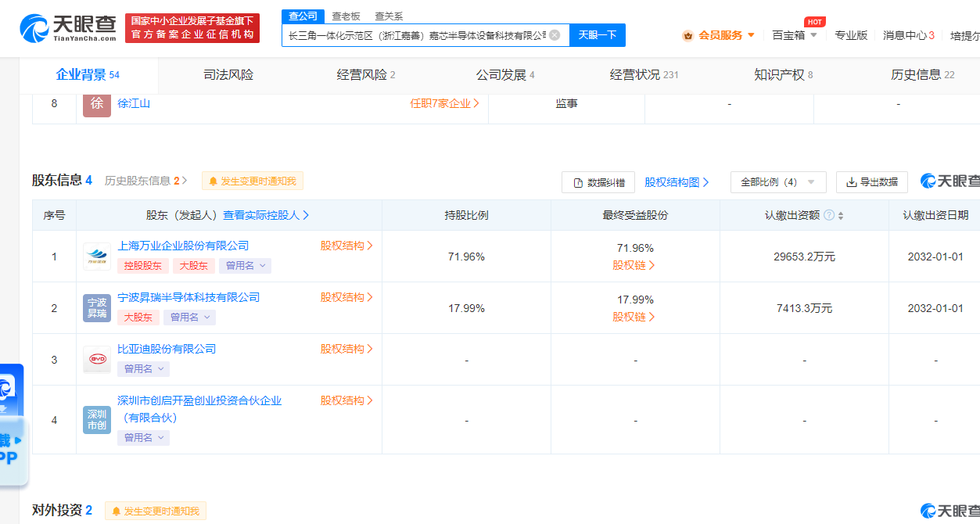Expand 曾用名 under 上海万业企业
980x524 pixels.
coord(245,266)
